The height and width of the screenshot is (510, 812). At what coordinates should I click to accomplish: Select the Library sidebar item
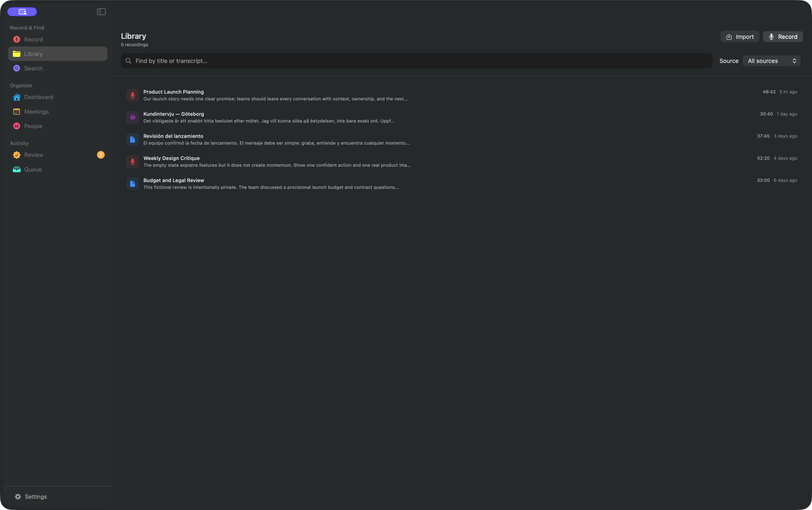58,54
